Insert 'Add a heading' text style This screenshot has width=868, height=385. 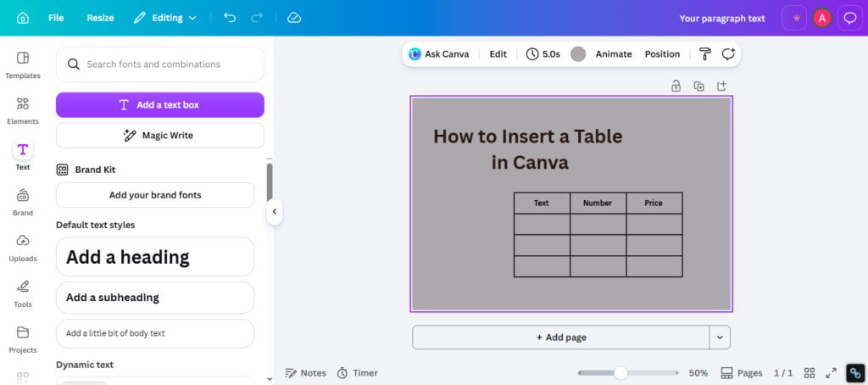[155, 257]
